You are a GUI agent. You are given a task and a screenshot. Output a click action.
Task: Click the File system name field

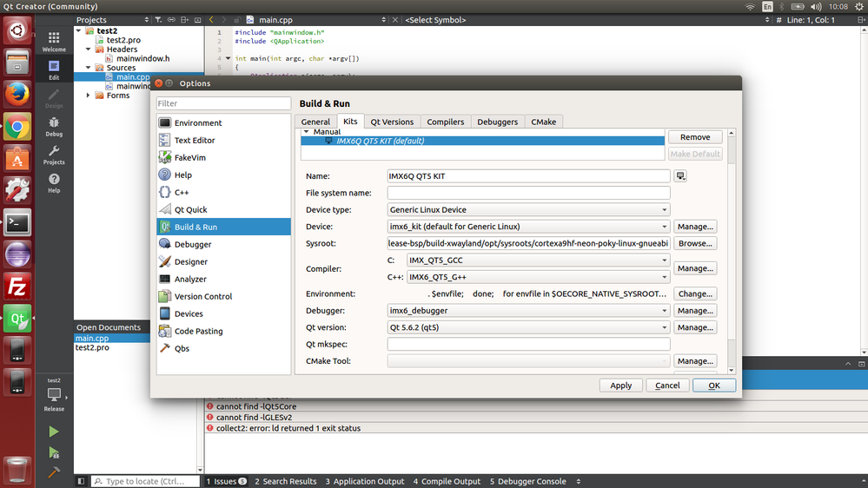click(x=528, y=193)
